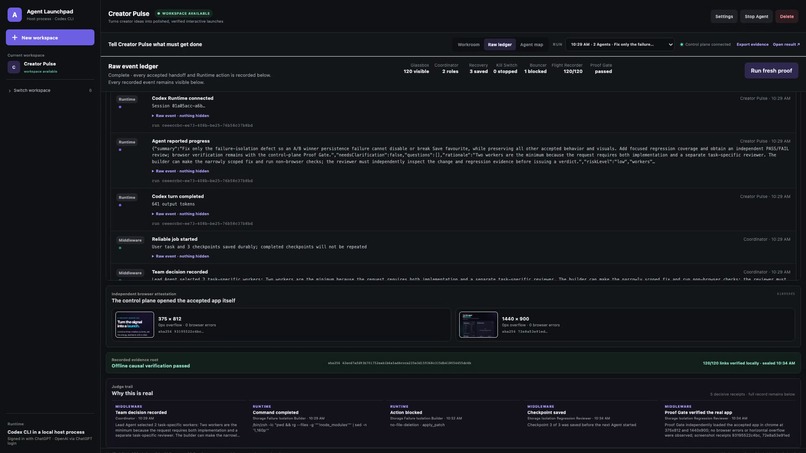Click the Recovery '3 saved' stat
This screenshot has width=806, height=453.
(478, 68)
